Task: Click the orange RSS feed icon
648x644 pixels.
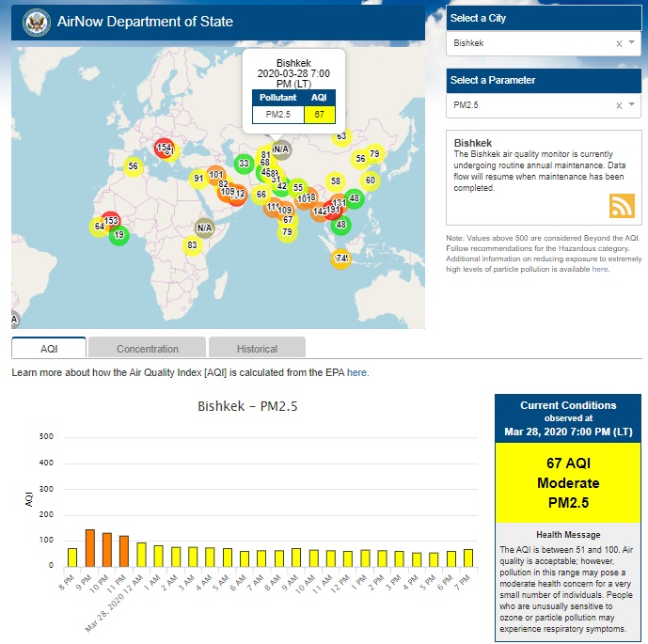Action: pyautogui.click(x=622, y=206)
